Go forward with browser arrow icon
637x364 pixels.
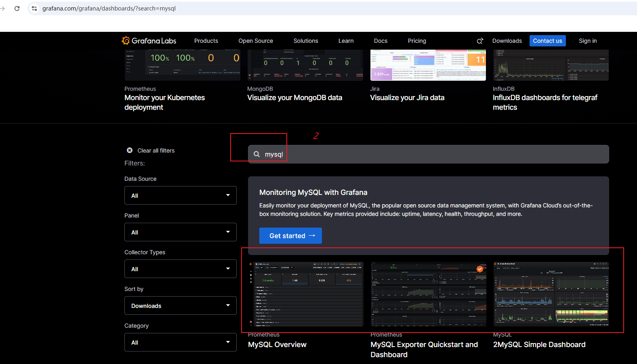click(3, 8)
